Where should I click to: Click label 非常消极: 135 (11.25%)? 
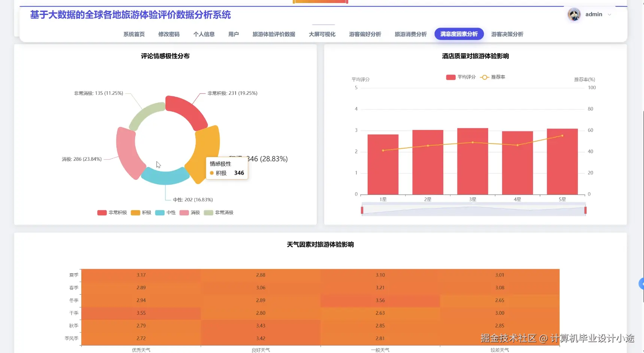click(98, 93)
